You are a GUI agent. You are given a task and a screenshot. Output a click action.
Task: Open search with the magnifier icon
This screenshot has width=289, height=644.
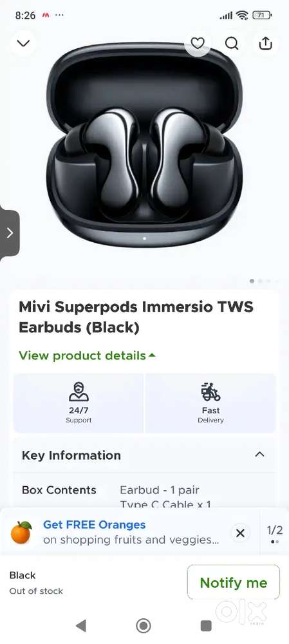click(232, 43)
